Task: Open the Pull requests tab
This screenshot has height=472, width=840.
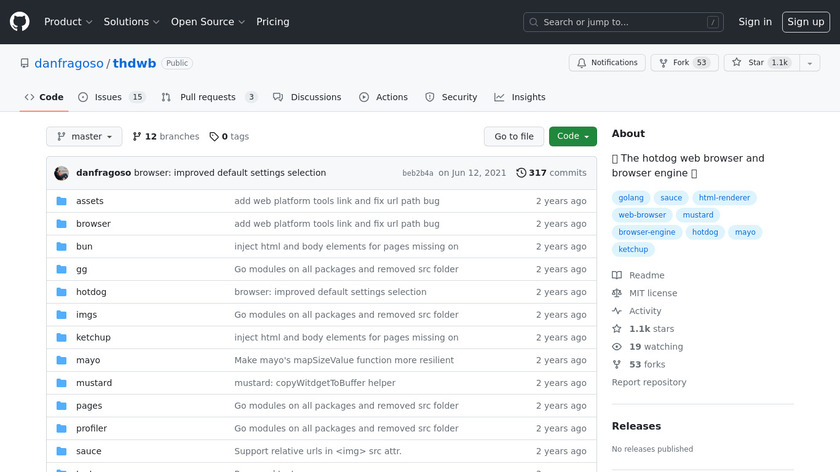Action: tap(211, 97)
